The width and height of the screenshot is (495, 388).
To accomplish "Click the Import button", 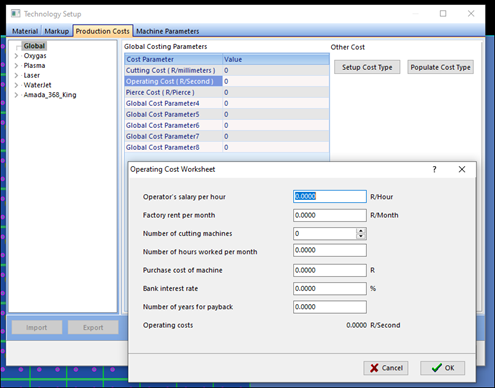I will coord(37,327).
